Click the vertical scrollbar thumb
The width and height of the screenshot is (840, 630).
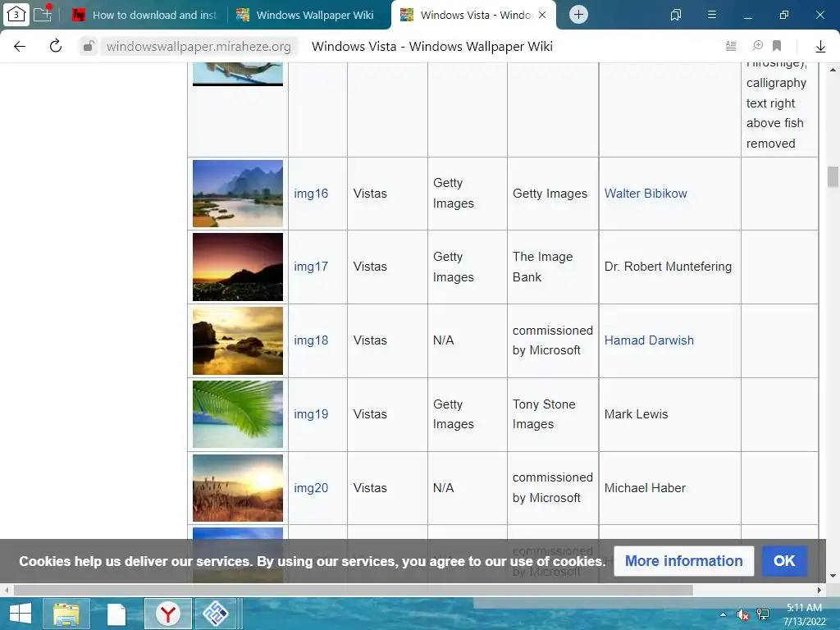833,177
